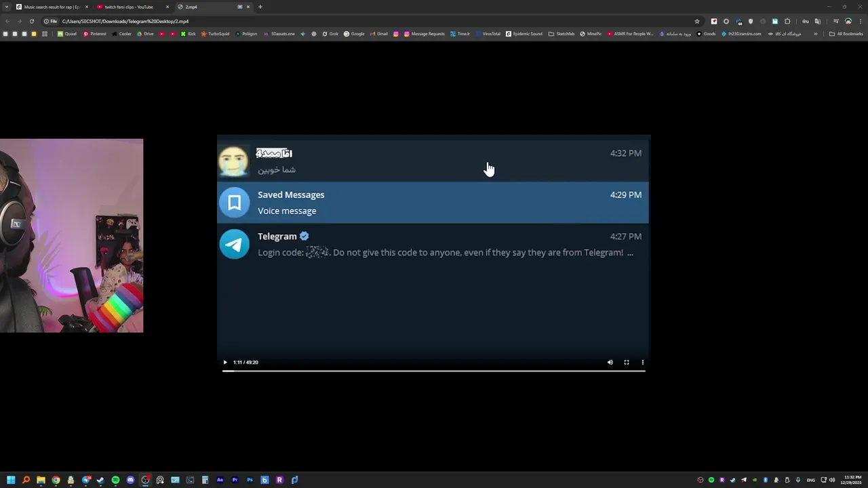Open MinePic bookmark
The width and height of the screenshot is (868, 488).
point(591,33)
